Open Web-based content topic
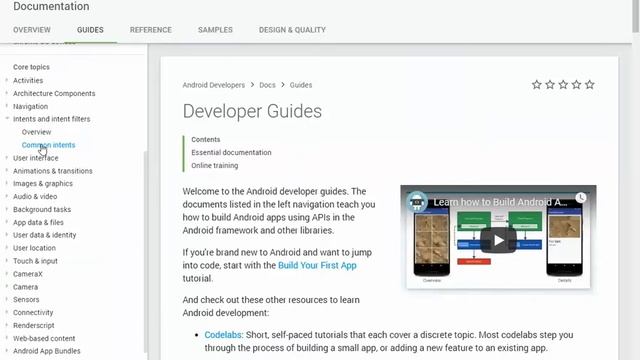 pyautogui.click(x=44, y=338)
